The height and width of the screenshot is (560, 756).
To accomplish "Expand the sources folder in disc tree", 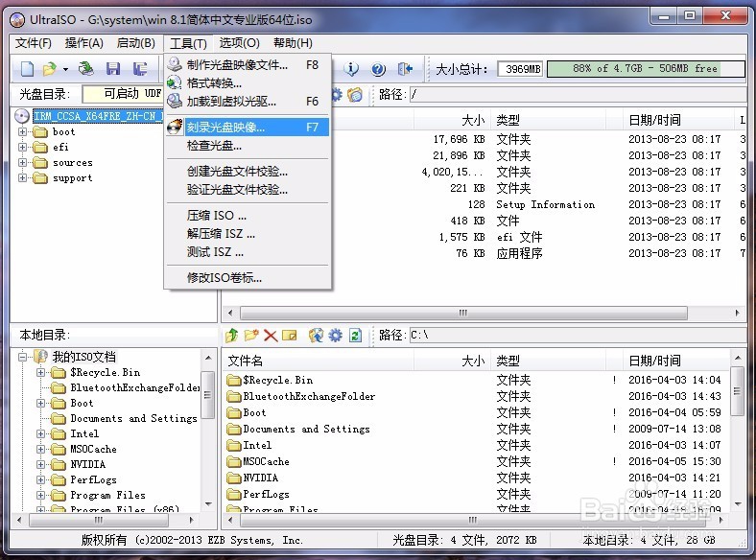I will [x=23, y=162].
